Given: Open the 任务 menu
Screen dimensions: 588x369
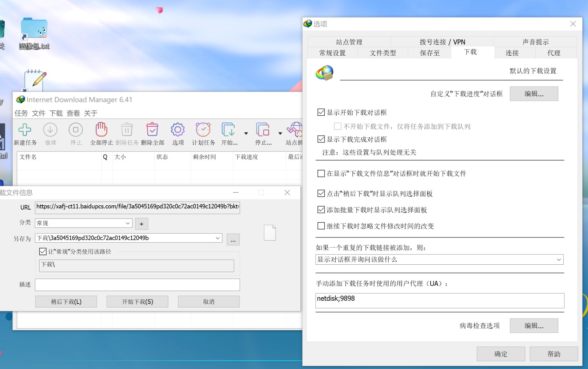Looking at the screenshot, I should 21,113.
